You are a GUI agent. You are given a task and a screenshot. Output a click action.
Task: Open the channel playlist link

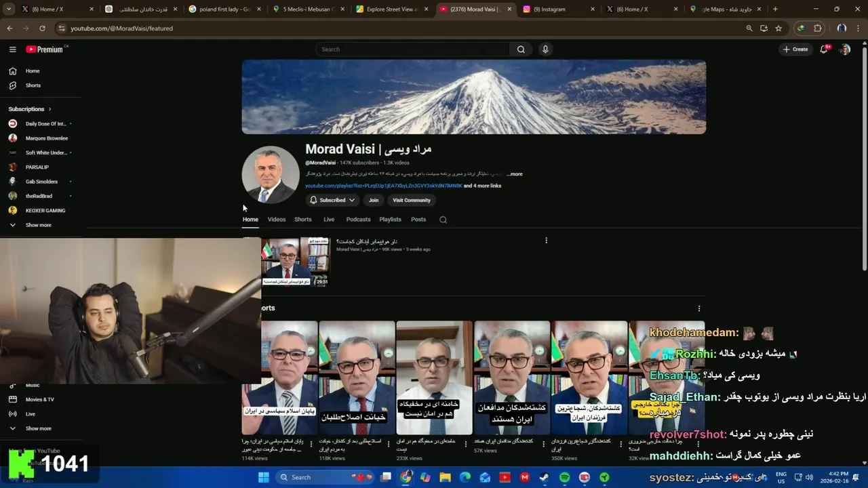pos(384,186)
